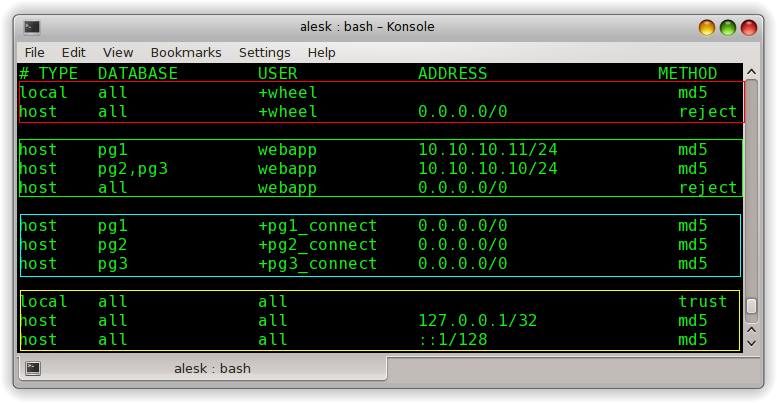This screenshot has width=777, height=403.
Task: Open the Edit menu
Action: (73, 52)
